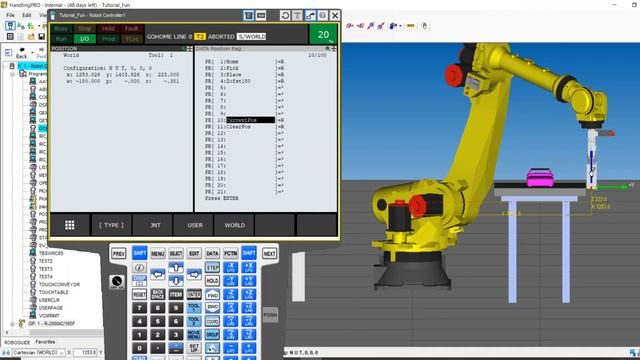This screenshot has height=360, width=640.
Task: Toggle teach pendant keypad view button
Action: (x=249, y=16)
